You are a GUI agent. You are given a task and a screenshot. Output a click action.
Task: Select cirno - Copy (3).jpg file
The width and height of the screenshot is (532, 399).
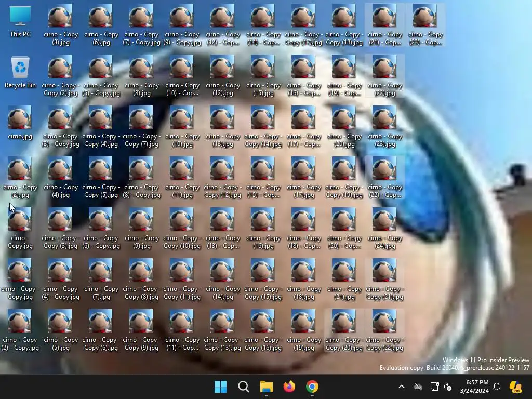click(x=60, y=24)
